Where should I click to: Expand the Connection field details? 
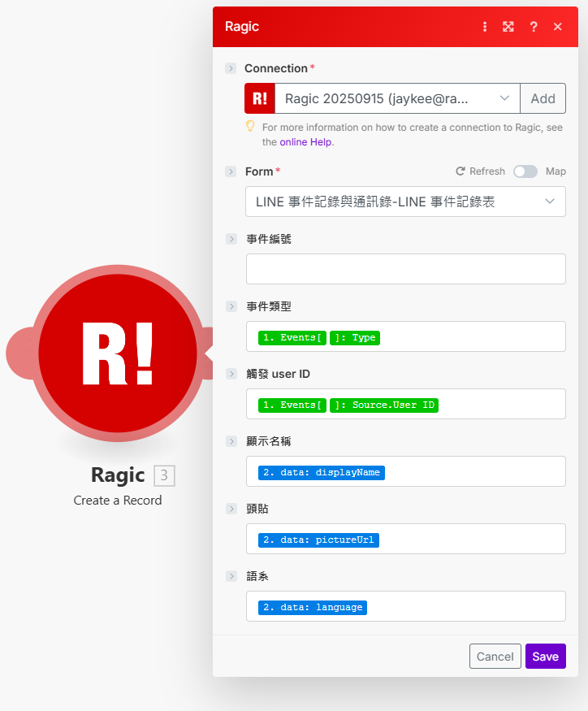pyautogui.click(x=231, y=68)
